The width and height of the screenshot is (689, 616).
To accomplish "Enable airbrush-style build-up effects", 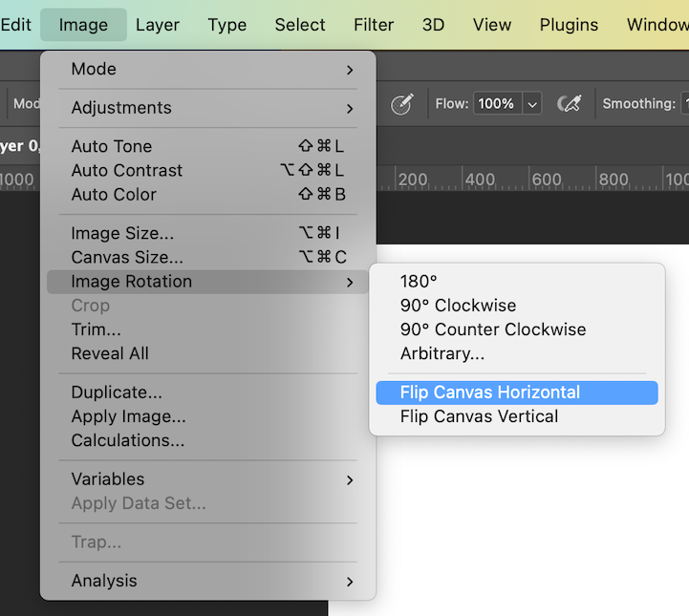I will tap(571, 104).
